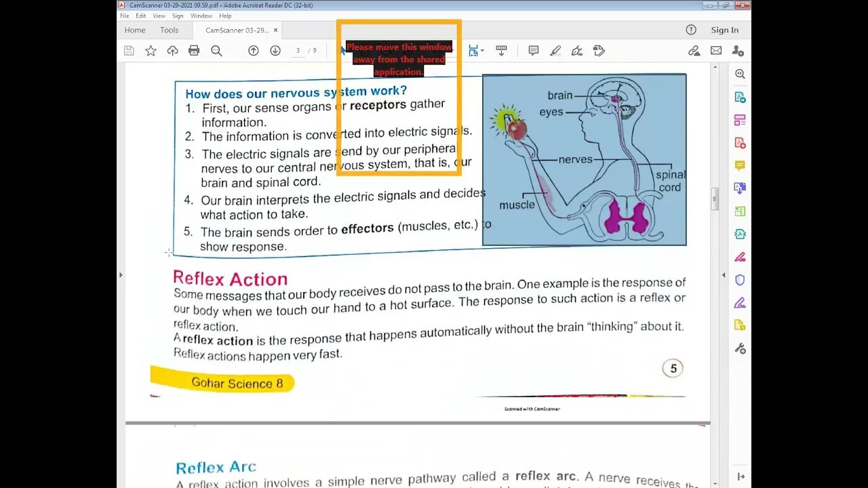Open the Help question mark
This screenshot has width=868, height=488.
click(x=691, y=30)
